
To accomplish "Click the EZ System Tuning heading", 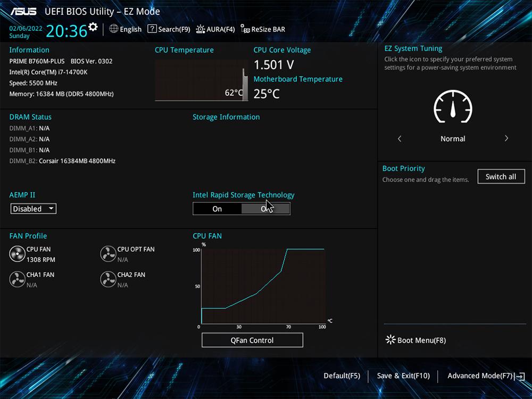I will coord(413,48).
